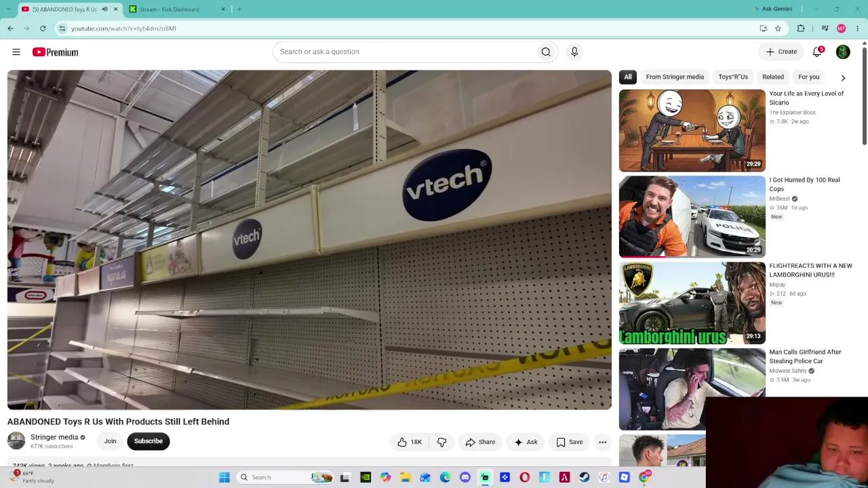Viewport: 868px width, 488px height.
Task: Show more filter chips with right arrow
Action: point(843,77)
